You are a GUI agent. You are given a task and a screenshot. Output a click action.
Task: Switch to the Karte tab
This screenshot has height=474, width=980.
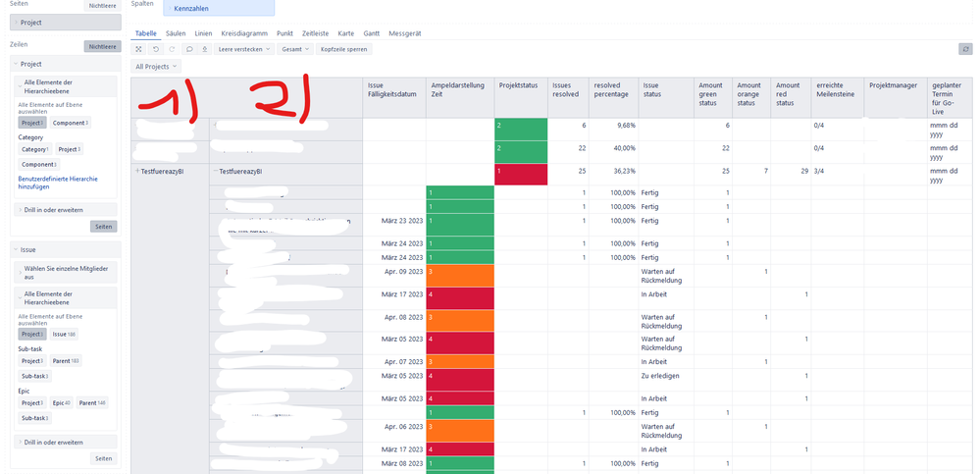click(x=345, y=33)
